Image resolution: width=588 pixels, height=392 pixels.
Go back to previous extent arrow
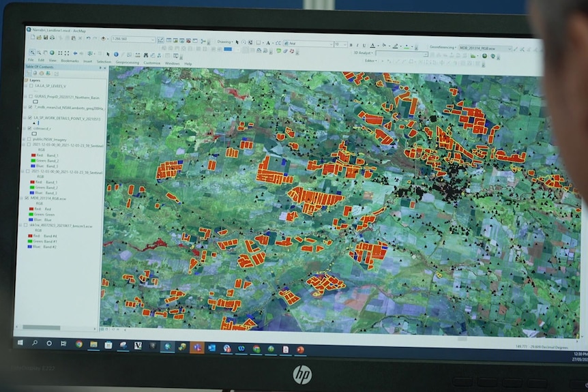(75, 53)
